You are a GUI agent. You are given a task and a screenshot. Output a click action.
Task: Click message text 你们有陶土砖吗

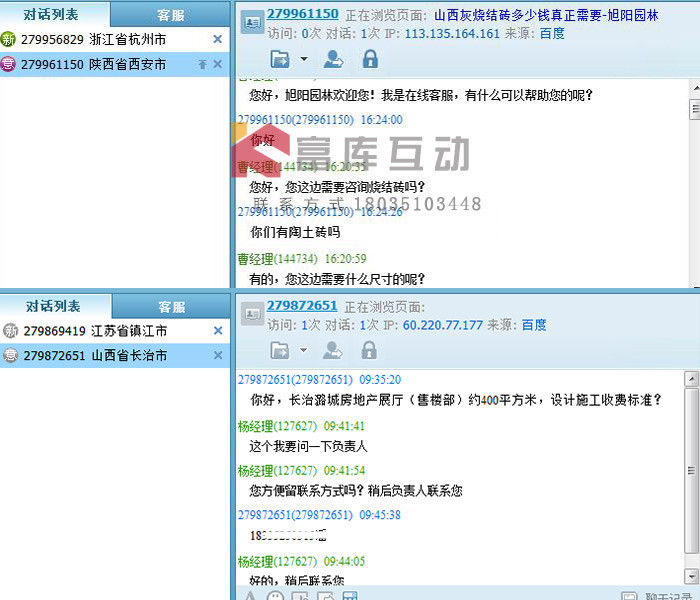[295, 232]
